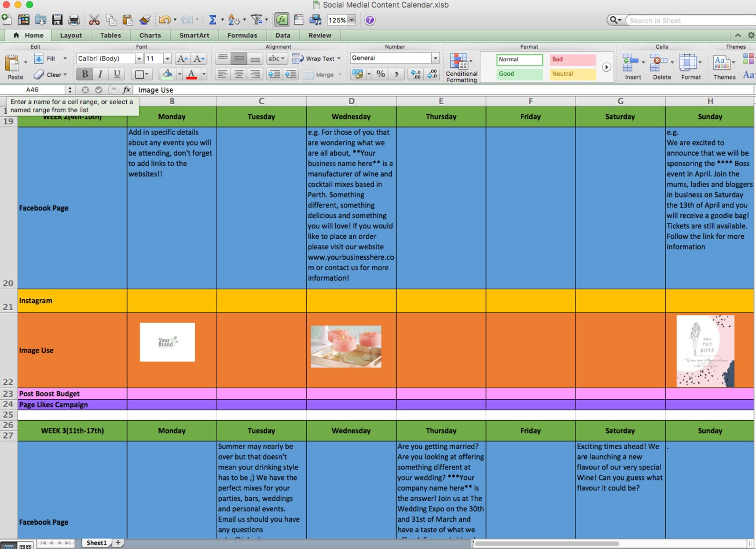Align cell text to the left

click(x=223, y=74)
